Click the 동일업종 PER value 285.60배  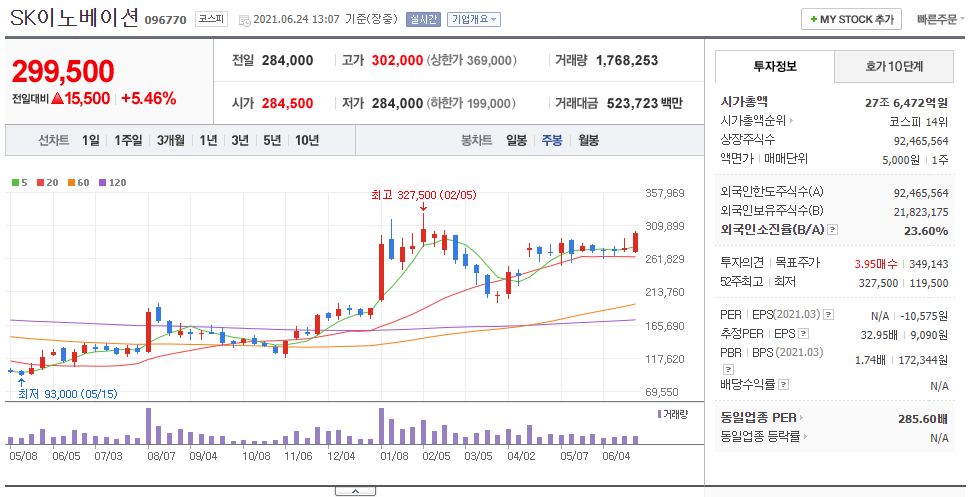coord(922,419)
